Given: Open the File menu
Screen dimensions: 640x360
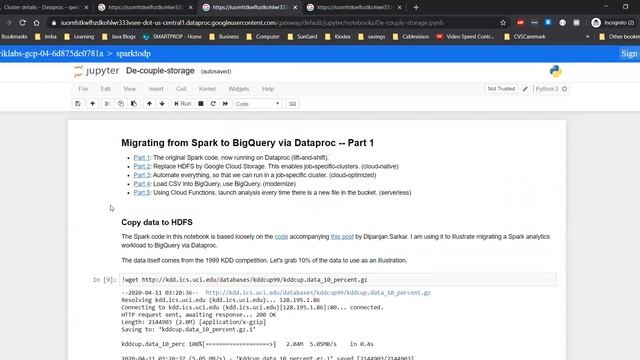Looking at the screenshot, I should click(x=83, y=89).
